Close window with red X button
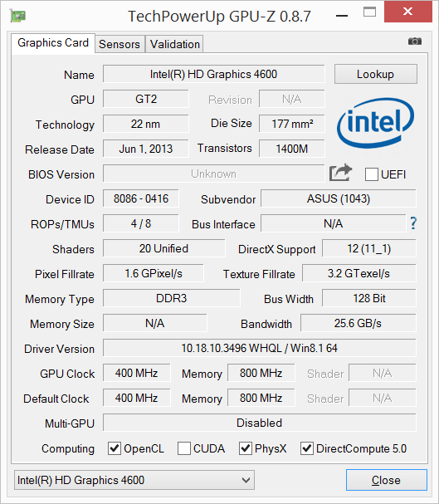Screen dimensions: 439x504 (x=407, y=12)
